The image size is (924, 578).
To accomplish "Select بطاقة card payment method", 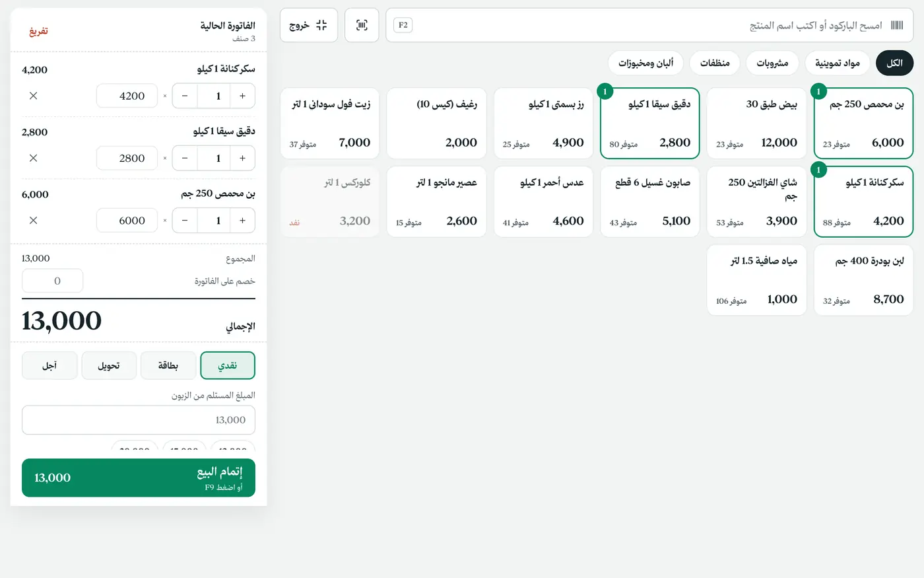I will pos(168,365).
